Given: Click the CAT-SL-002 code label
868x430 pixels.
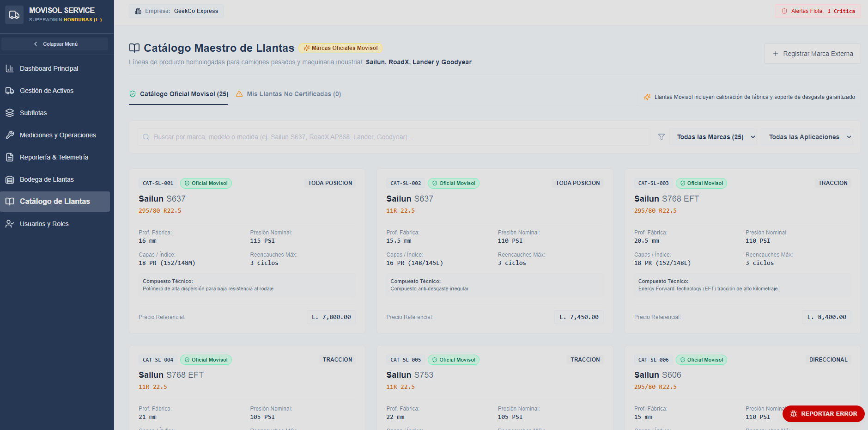Looking at the screenshot, I should click(x=406, y=183).
